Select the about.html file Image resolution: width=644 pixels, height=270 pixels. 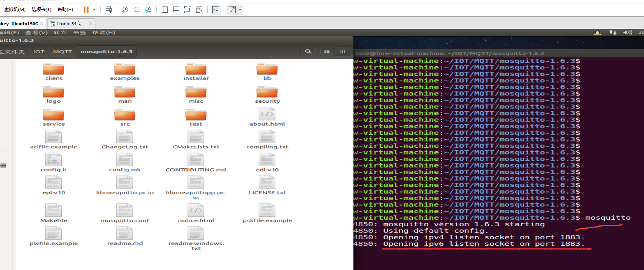point(267,117)
